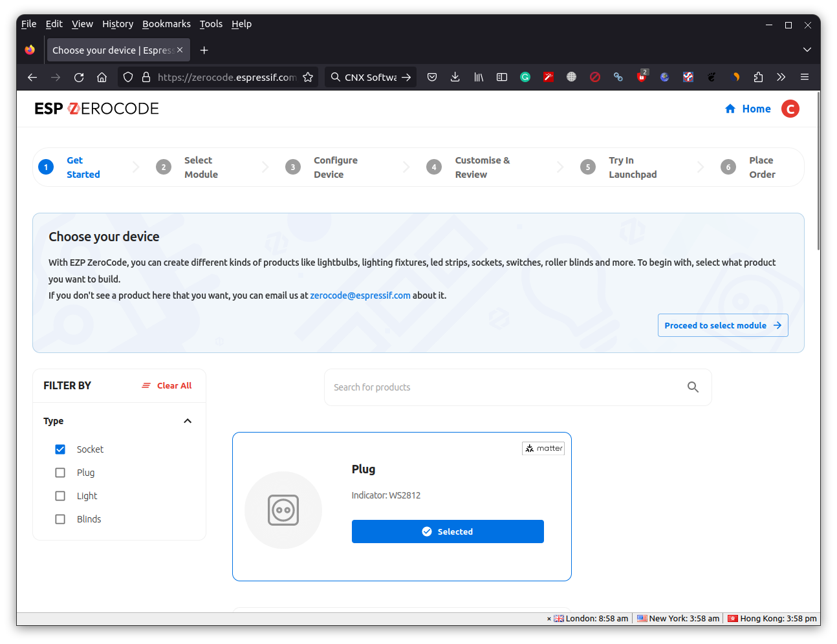Close the Choose your device tab
Viewport: 837px width, 644px height.
click(180, 50)
